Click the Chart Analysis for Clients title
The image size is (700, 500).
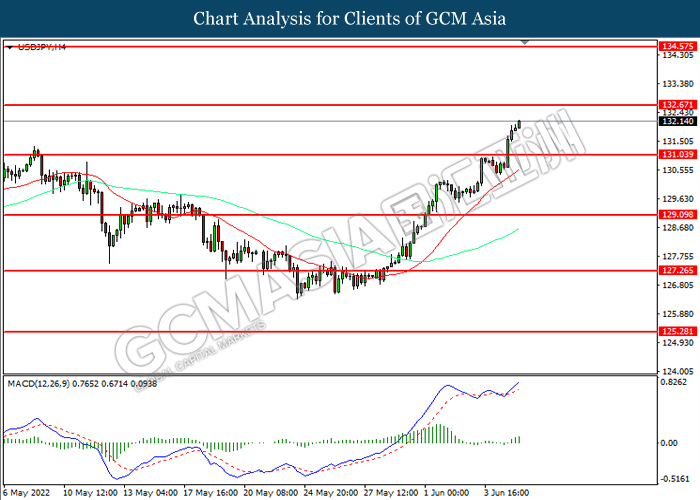[x=350, y=19]
